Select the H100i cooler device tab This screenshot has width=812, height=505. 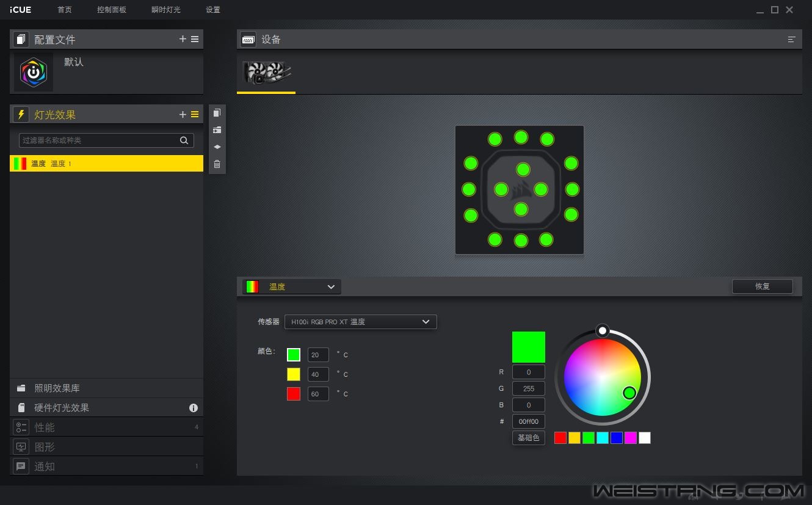(266, 73)
